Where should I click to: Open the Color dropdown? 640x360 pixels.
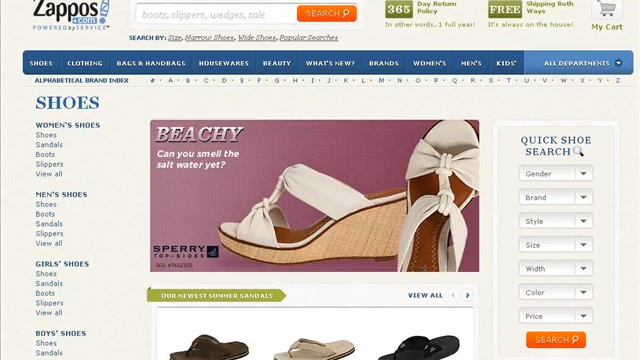pyautogui.click(x=556, y=292)
